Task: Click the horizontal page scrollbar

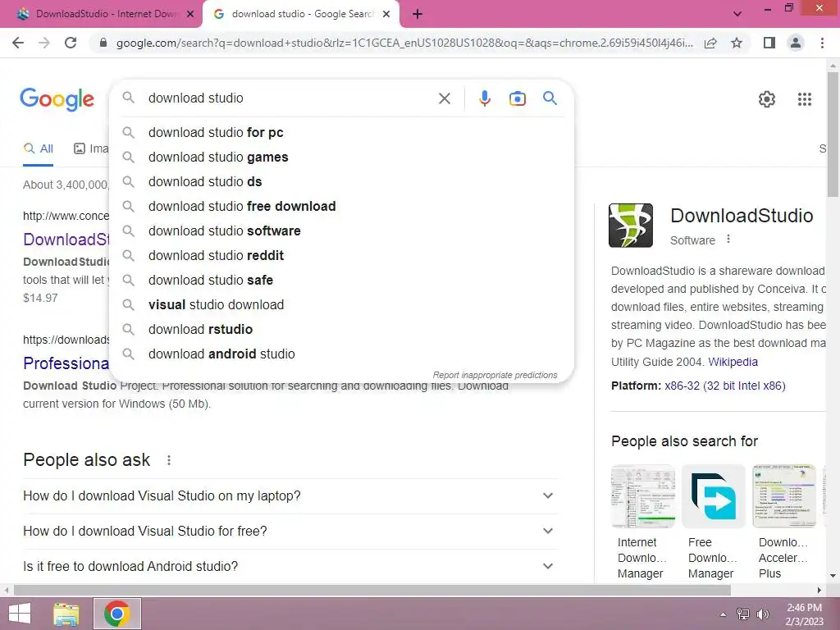Action: (x=372, y=590)
